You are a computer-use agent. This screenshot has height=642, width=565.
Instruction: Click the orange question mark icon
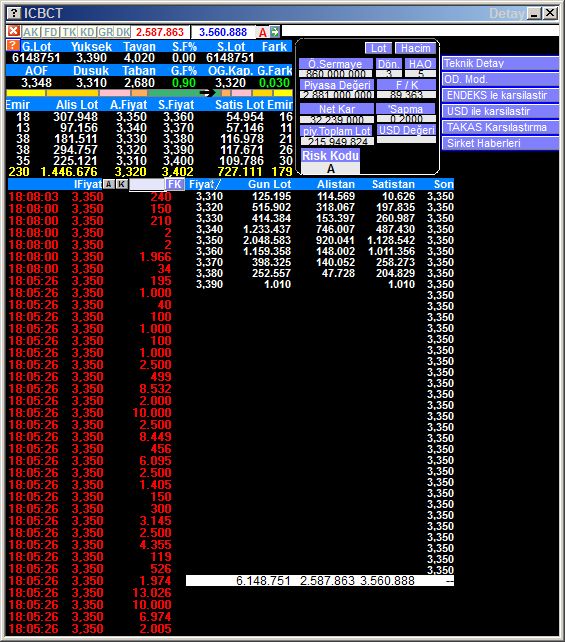pyautogui.click(x=13, y=45)
